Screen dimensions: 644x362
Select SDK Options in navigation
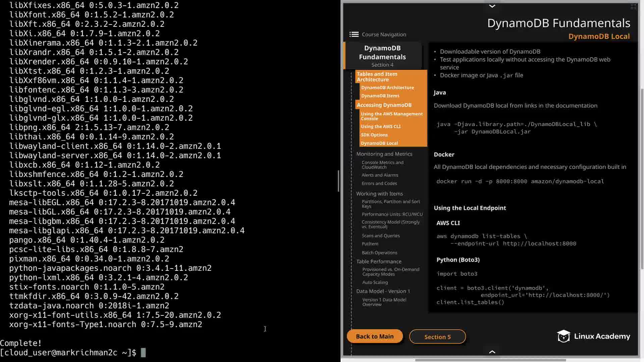pyautogui.click(x=374, y=135)
